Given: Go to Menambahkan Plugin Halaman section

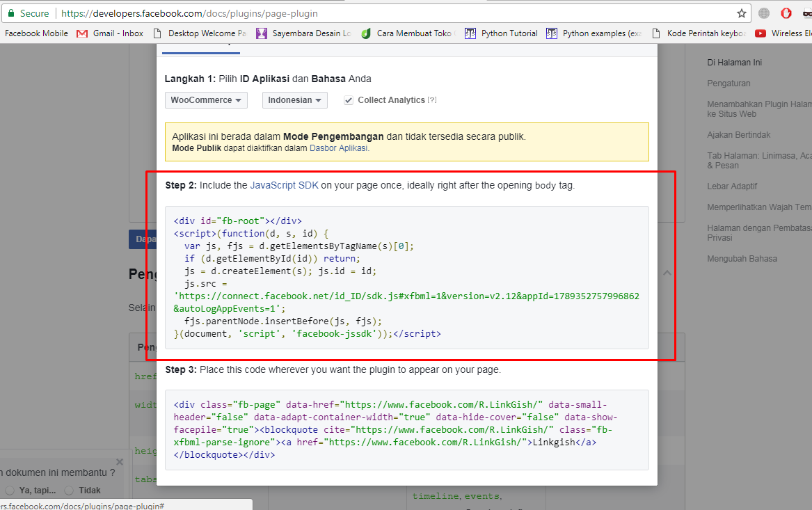Looking at the screenshot, I should tap(759, 109).
